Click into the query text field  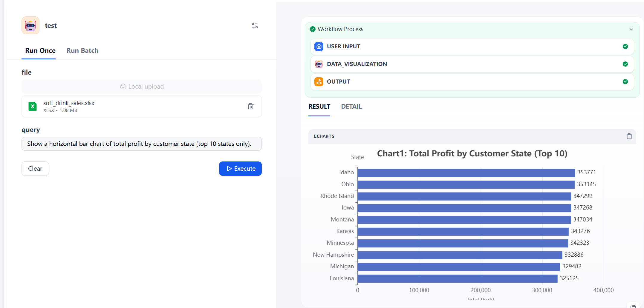[141, 144]
